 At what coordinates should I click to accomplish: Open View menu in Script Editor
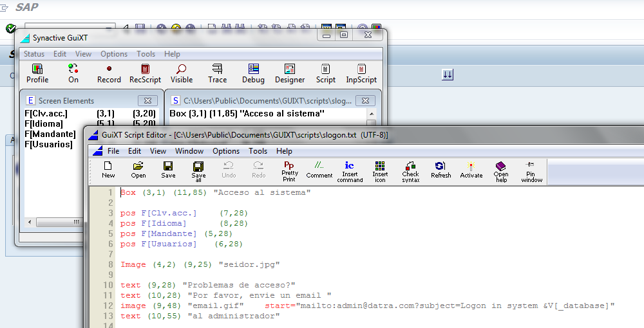click(x=158, y=151)
